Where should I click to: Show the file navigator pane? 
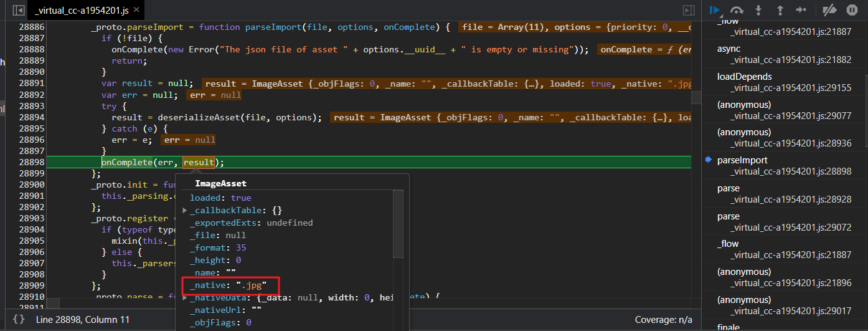(x=19, y=11)
